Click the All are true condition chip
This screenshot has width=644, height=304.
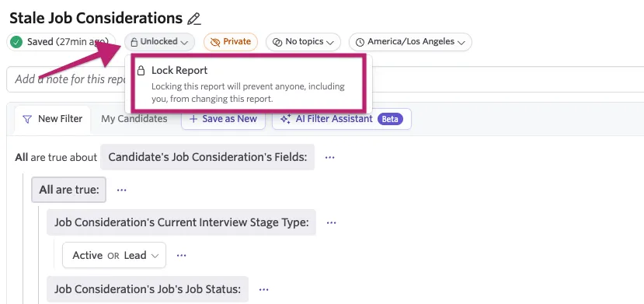pyautogui.click(x=68, y=190)
